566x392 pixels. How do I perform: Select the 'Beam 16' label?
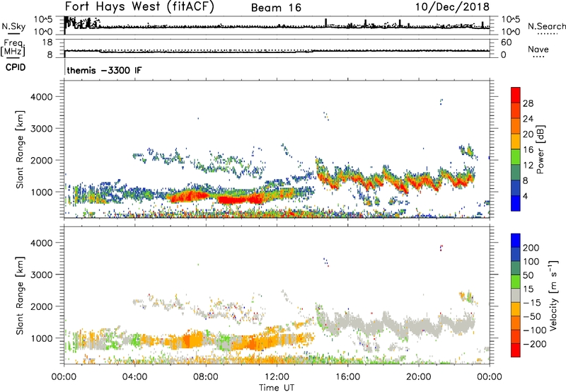pyautogui.click(x=276, y=8)
